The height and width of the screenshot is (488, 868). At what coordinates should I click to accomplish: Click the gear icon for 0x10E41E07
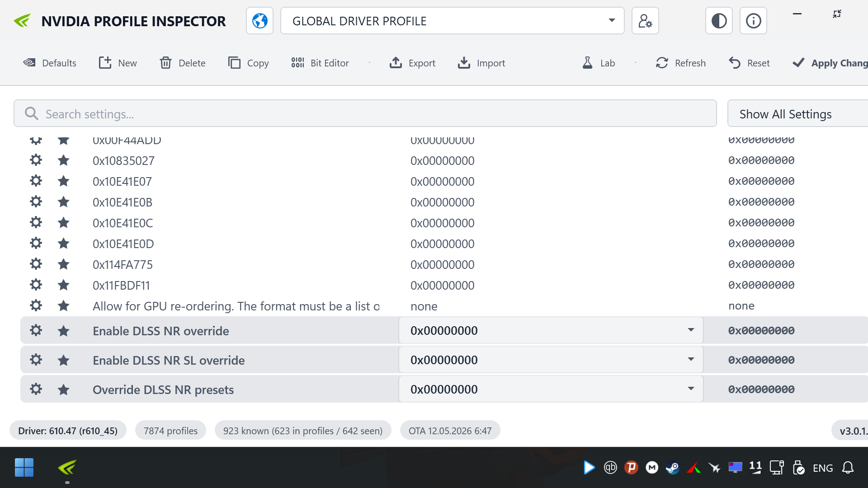tap(36, 181)
